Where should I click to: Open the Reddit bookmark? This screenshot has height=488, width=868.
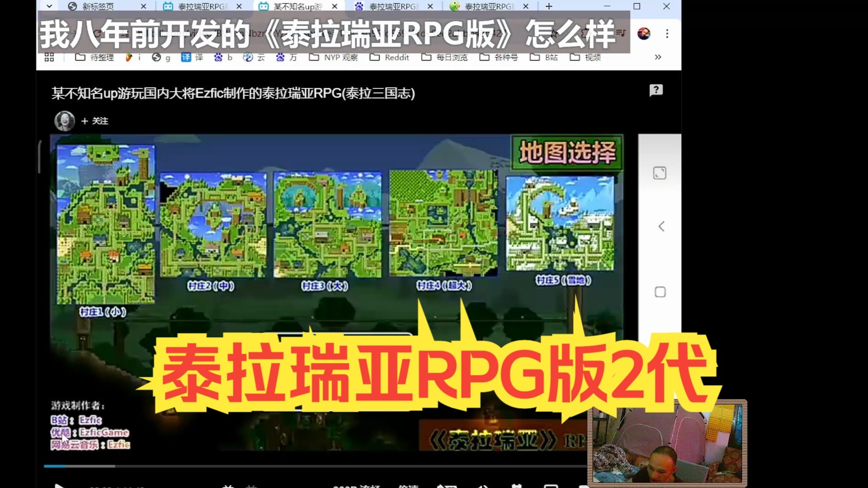390,57
